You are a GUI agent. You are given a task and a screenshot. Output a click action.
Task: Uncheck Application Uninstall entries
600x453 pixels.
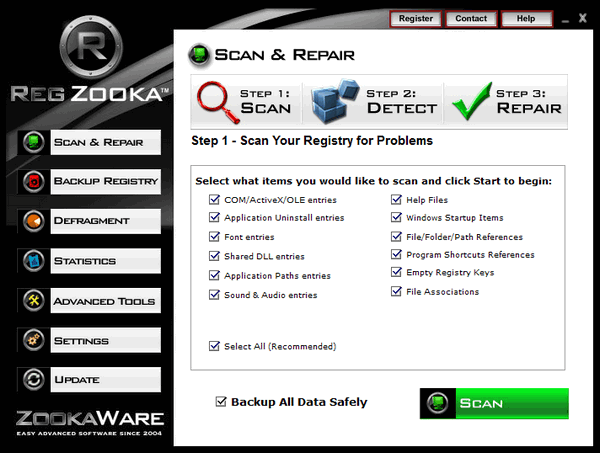tap(214, 217)
